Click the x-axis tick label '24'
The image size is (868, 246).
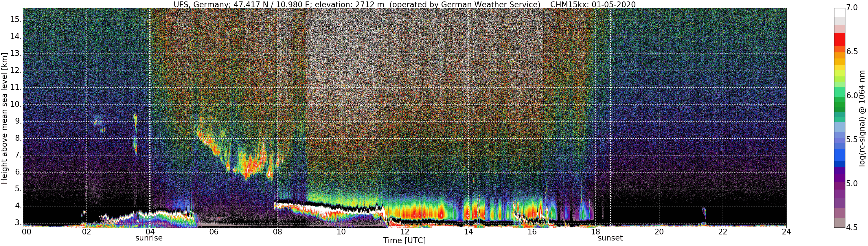786,232
